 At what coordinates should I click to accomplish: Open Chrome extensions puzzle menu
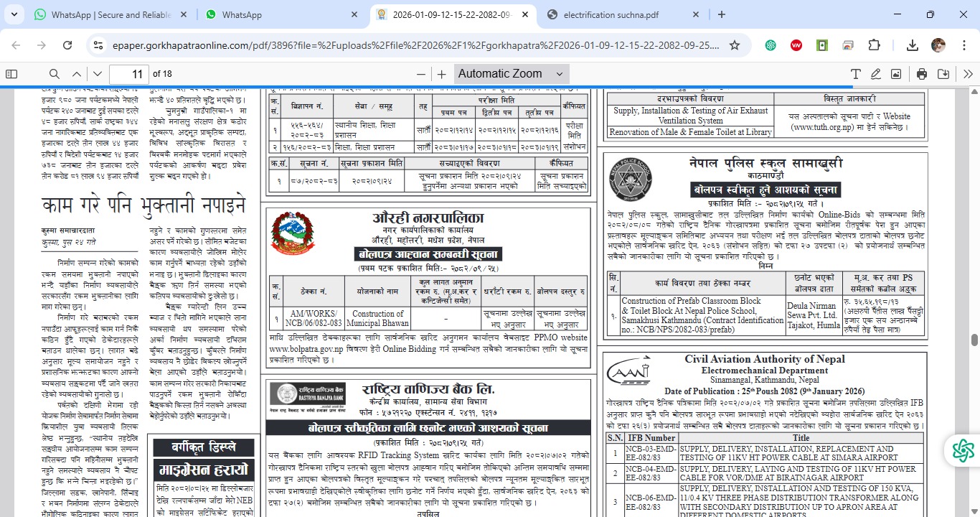[874, 45]
